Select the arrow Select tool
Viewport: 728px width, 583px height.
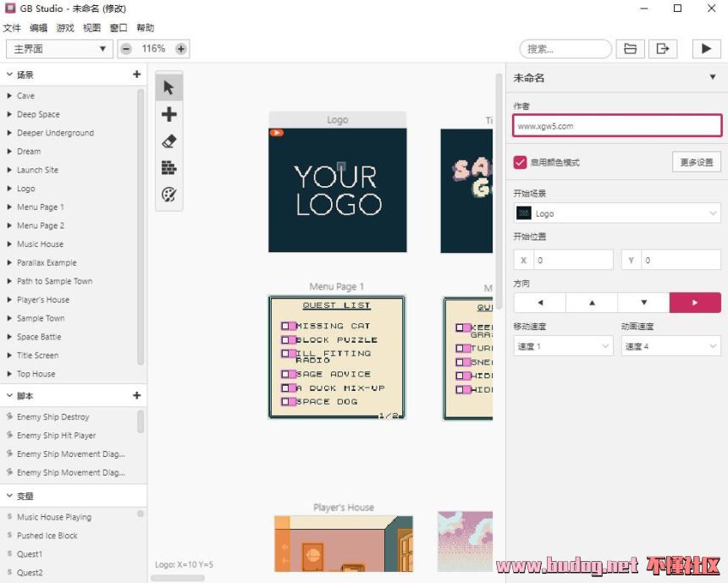tap(168, 87)
